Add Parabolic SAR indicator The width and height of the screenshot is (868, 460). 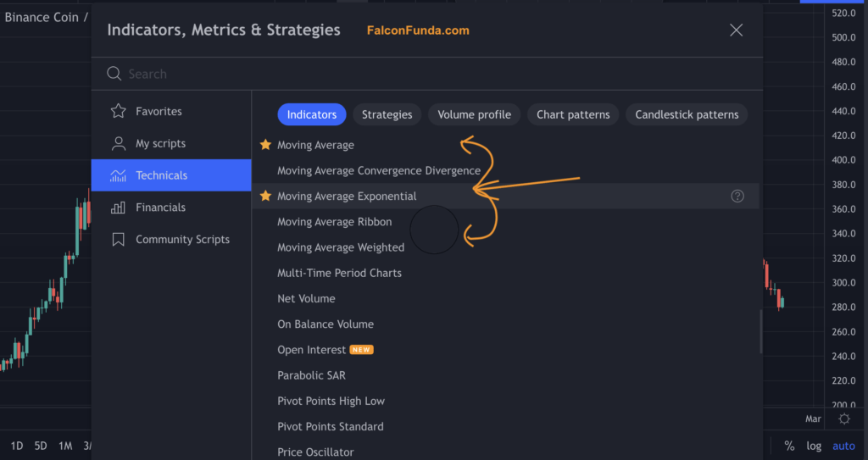pos(311,375)
